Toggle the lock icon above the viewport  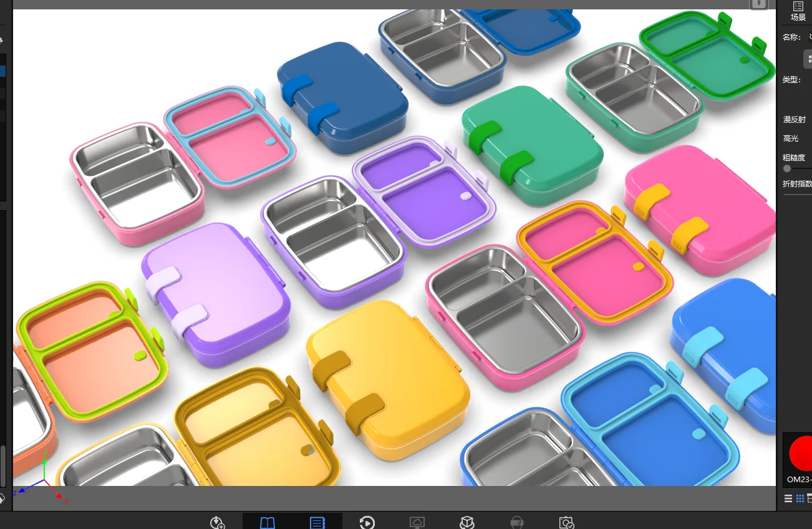coord(758,4)
